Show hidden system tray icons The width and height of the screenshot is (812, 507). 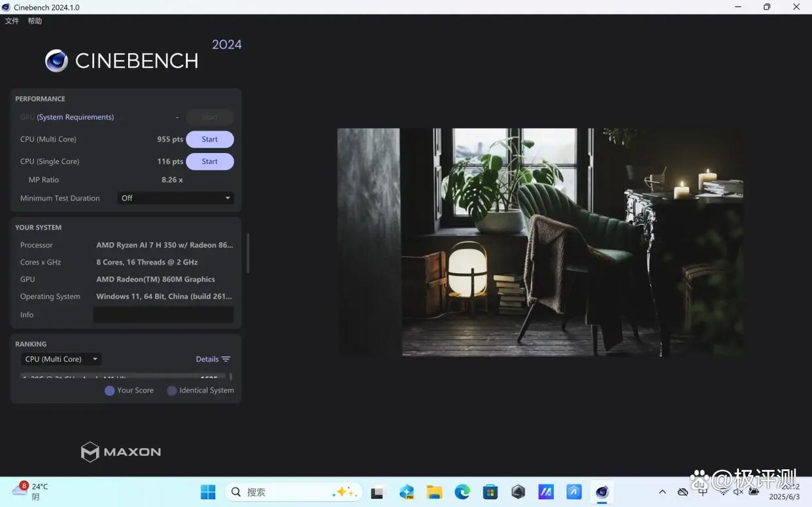pos(662,492)
